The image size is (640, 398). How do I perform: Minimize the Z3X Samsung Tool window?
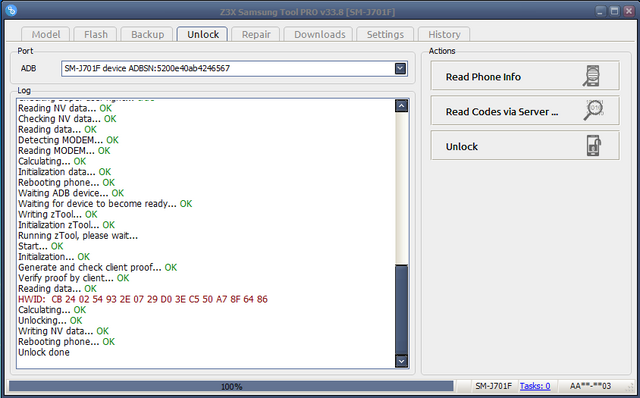(600, 11)
